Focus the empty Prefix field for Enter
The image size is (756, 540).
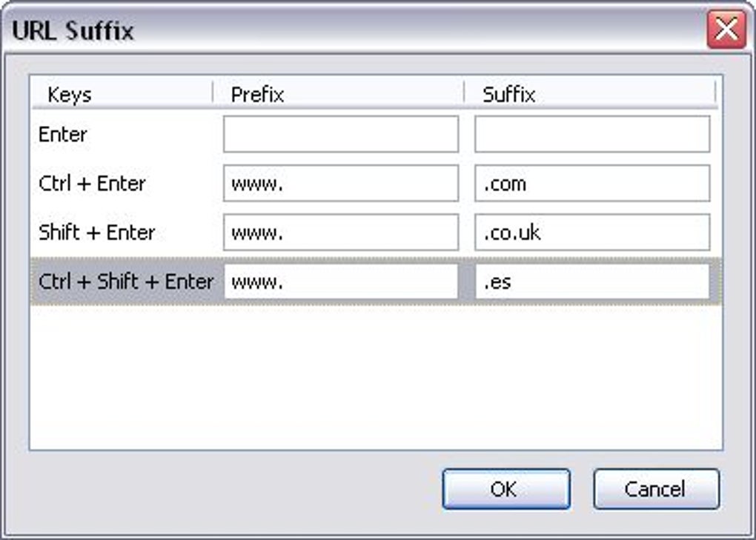pos(340,134)
